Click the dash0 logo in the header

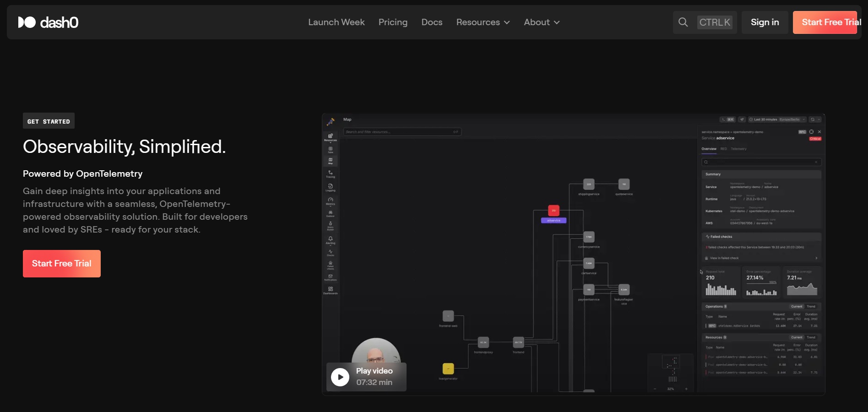pyautogui.click(x=48, y=22)
